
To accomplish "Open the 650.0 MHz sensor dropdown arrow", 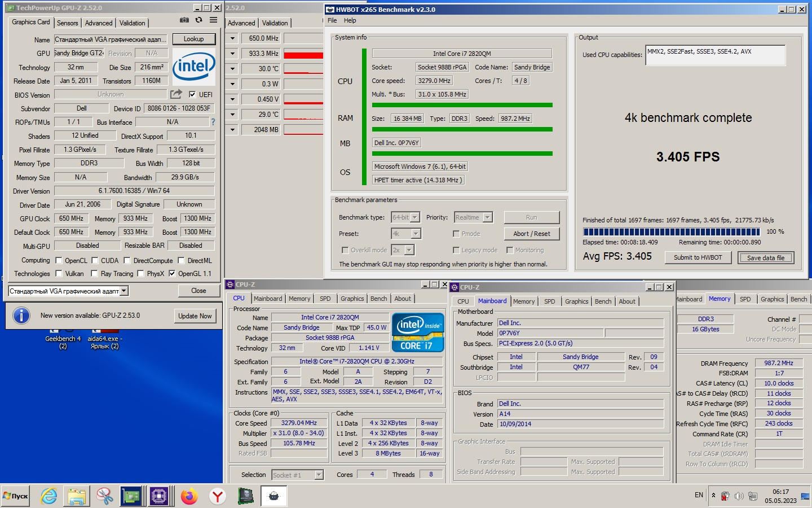I will (x=232, y=38).
